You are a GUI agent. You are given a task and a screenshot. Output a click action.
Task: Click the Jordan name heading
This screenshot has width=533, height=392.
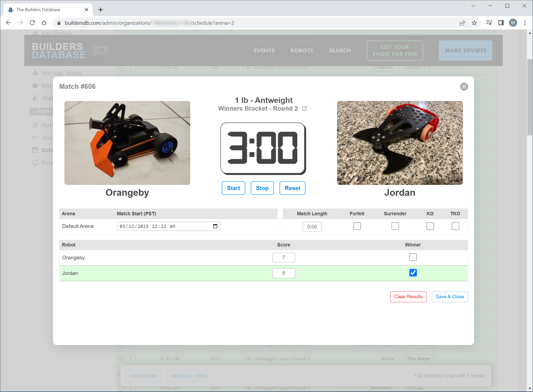400,193
